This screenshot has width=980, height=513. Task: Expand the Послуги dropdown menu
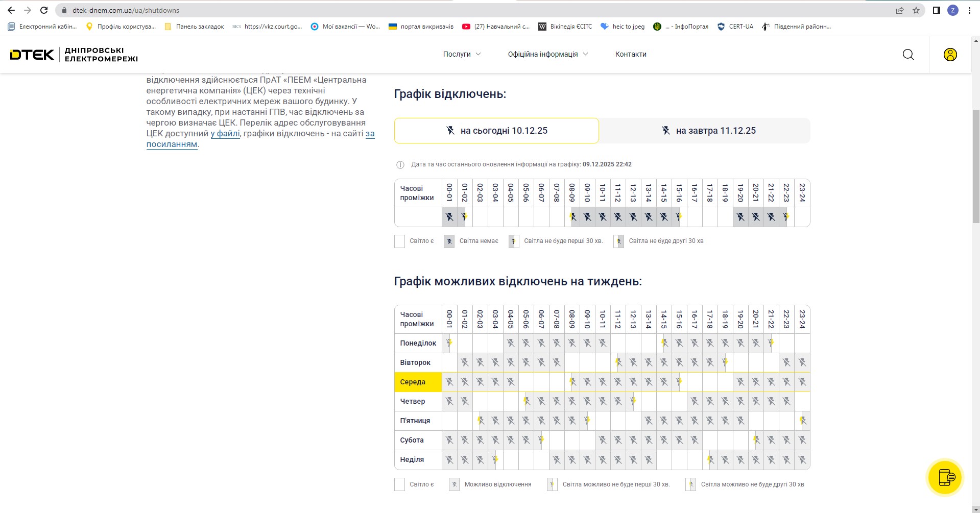[462, 54]
